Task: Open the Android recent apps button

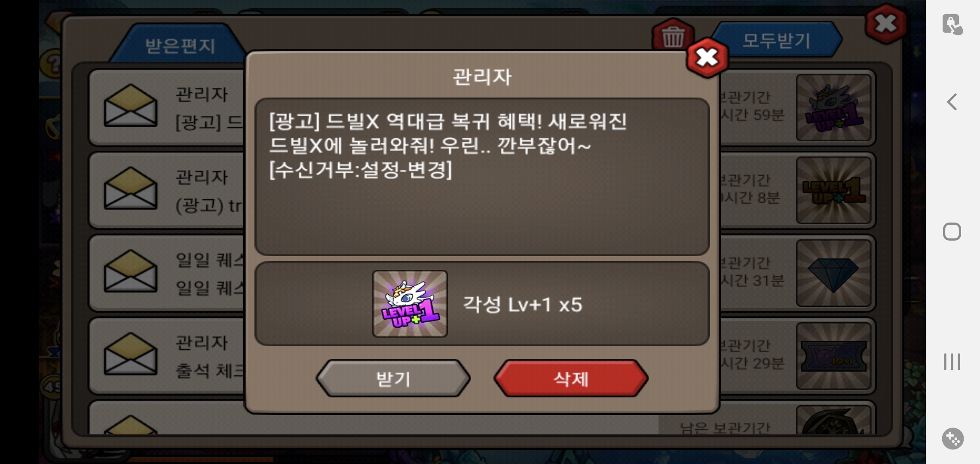Action: [x=952, y=362]
